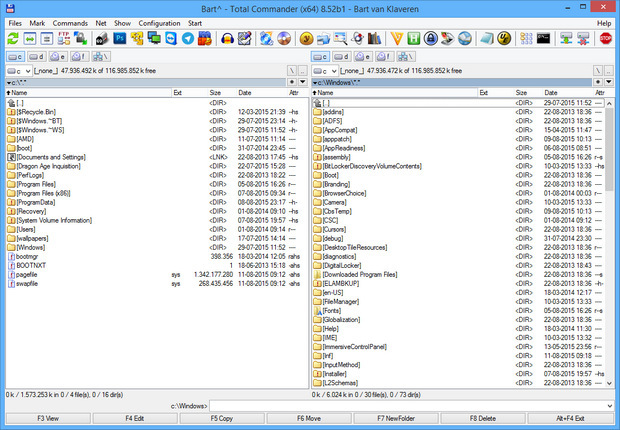620x430 pixels.
Task: Open left panel directory history arrow
Action: (x=303, y=82)
